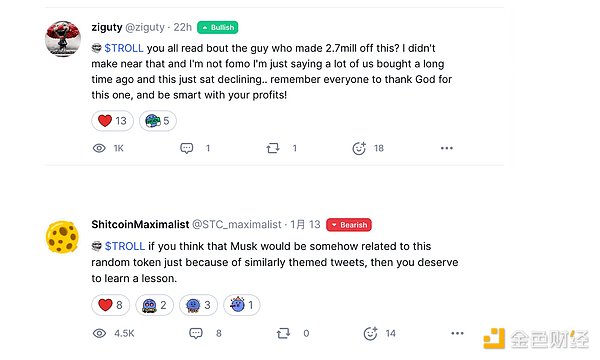Toggle party hat reaction showing 1
Screen dimensions: 600x360
[241, 305]
